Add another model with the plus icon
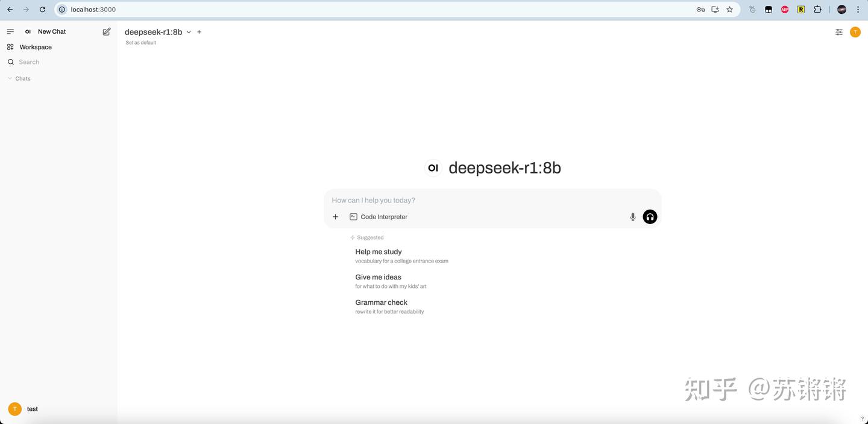 tap(199, 32)
